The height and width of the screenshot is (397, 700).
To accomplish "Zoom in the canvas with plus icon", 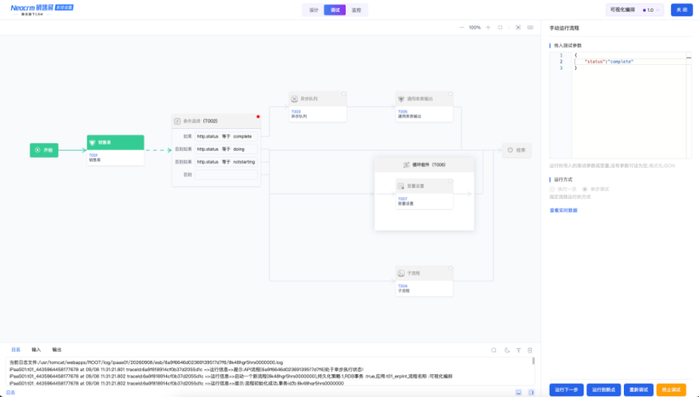I will pyautogui.click(x=488, y=28).
